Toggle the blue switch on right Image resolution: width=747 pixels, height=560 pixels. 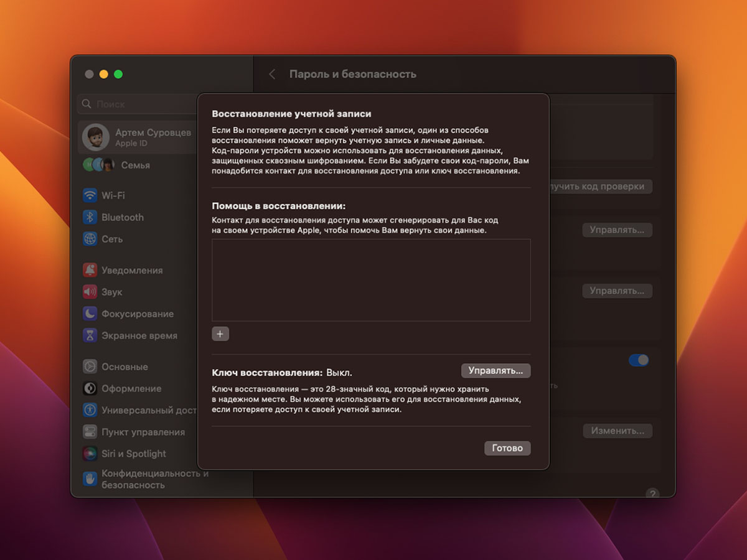click(x=638, y=360)
